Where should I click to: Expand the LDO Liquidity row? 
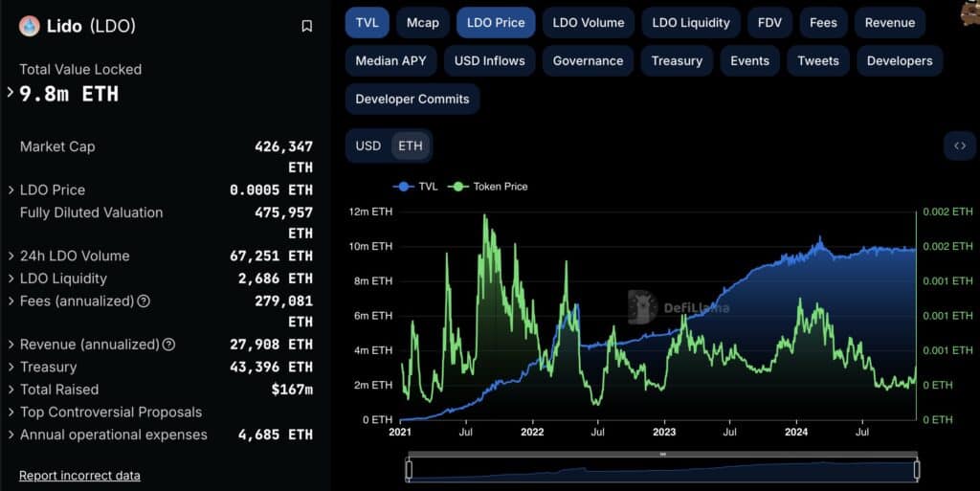pos(11,279)
